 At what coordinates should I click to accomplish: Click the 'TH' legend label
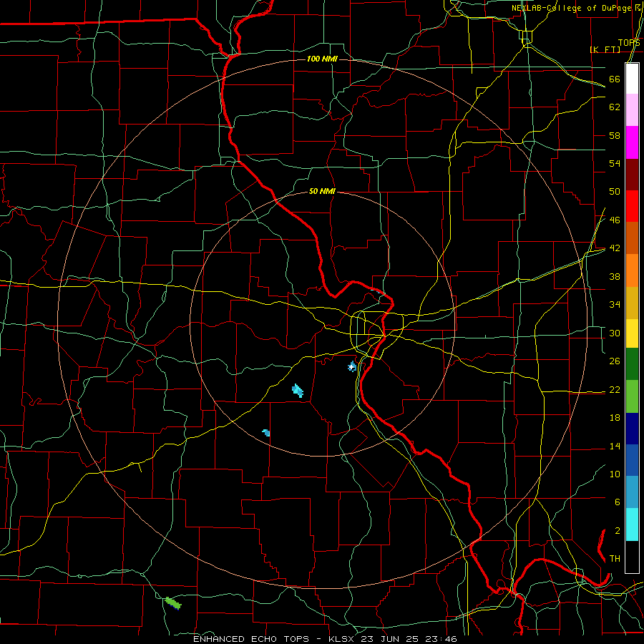click(615, 559)
